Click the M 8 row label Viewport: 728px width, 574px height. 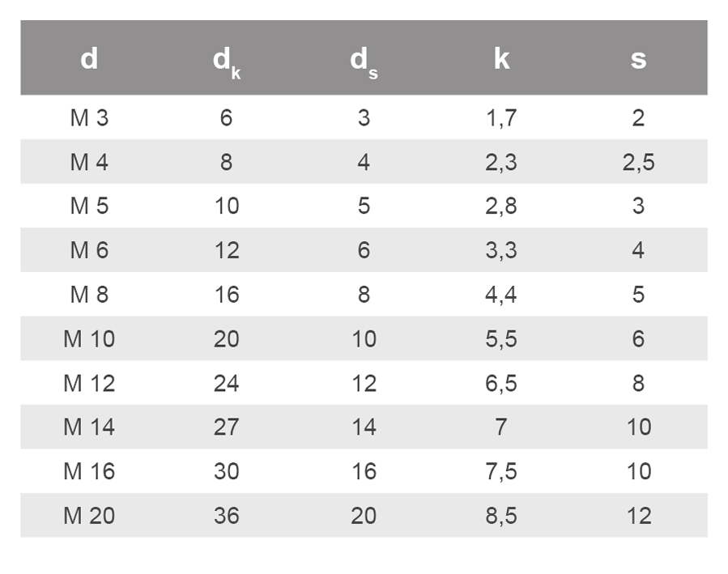89,295
